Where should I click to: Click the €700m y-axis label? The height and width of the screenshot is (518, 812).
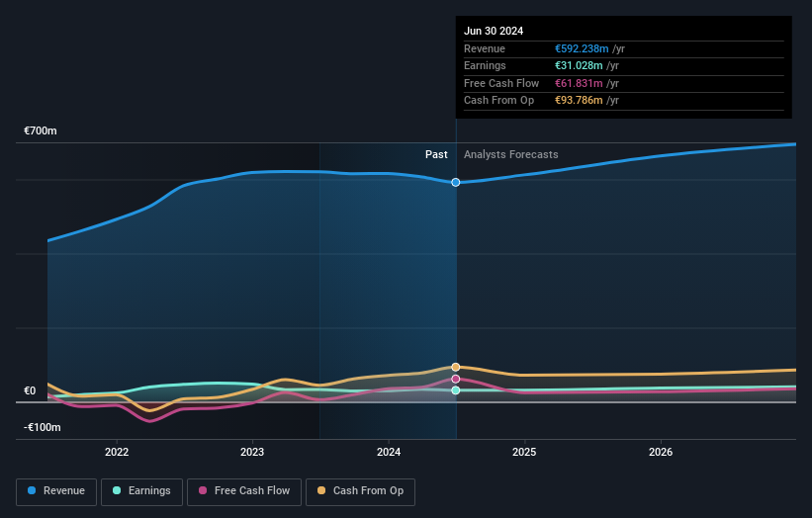(41, 130)
